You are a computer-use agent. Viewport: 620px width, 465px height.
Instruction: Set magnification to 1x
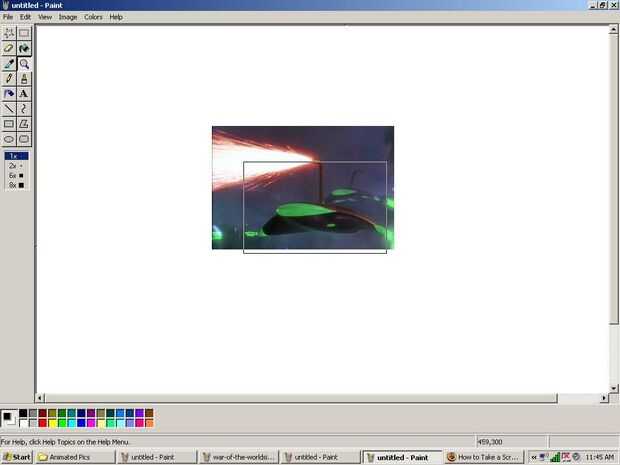[16, 156]
